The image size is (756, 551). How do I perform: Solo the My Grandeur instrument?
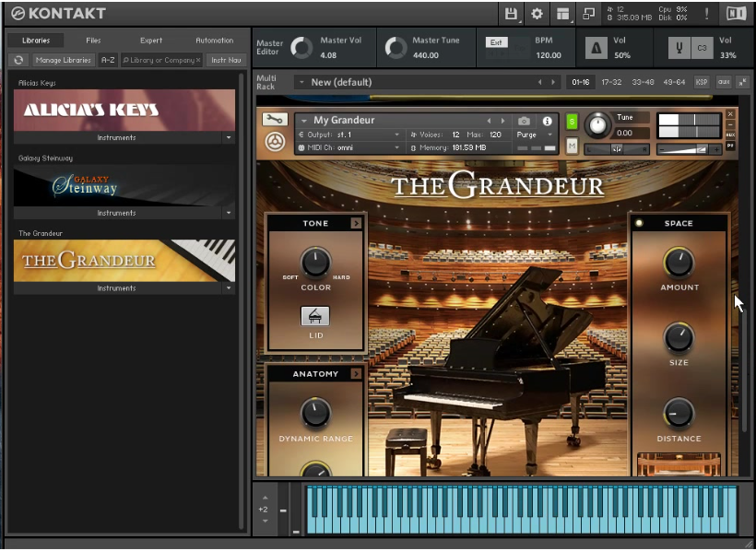pyautogui.click(x=572, y=122)
